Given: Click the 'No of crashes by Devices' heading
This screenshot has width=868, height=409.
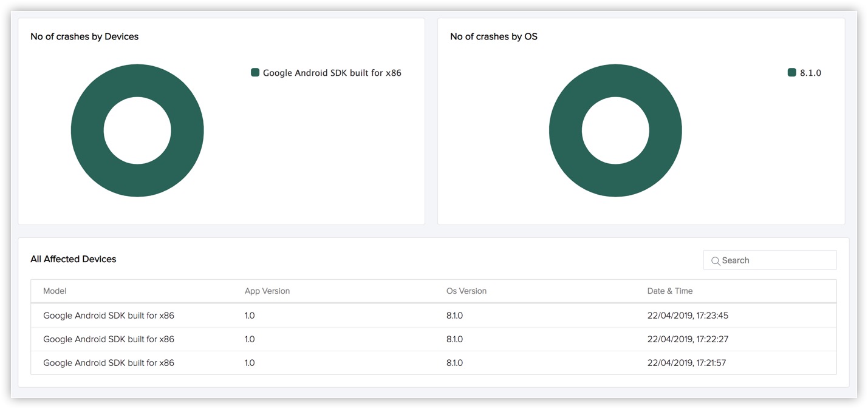Looking at the screenshot, I should pos(84,36).
